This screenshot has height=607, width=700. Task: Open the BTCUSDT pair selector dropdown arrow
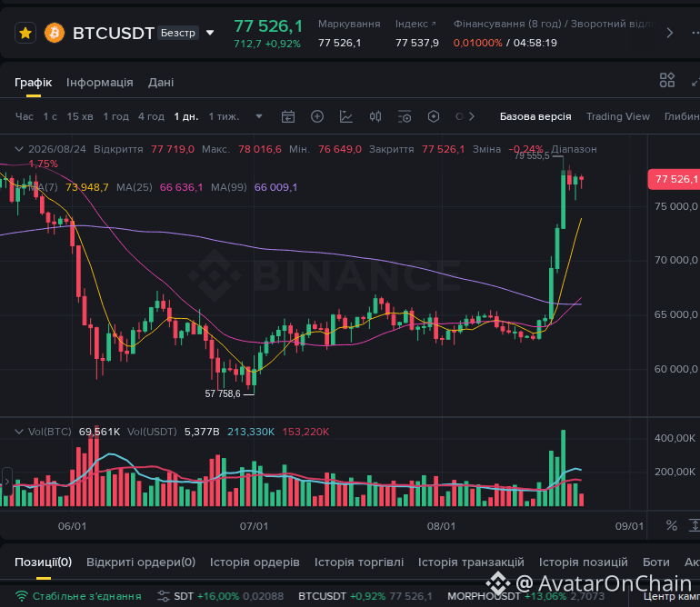tap(210, 33)
